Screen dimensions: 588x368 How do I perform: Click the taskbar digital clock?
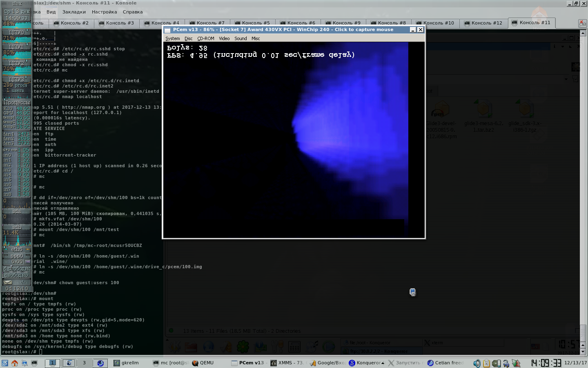[546, 363]
